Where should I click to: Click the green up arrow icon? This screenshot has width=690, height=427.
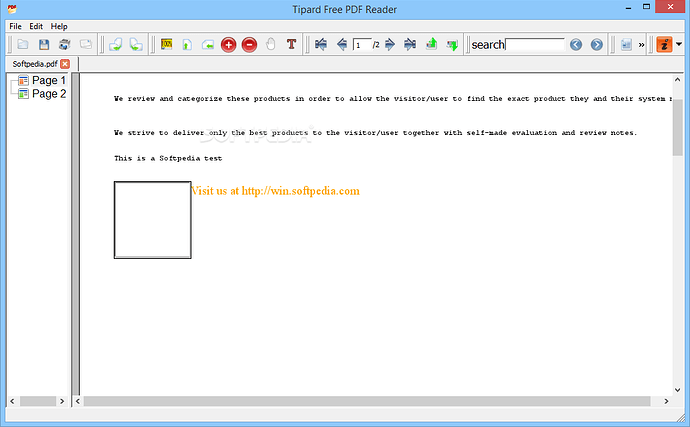(x=431, y=44)
